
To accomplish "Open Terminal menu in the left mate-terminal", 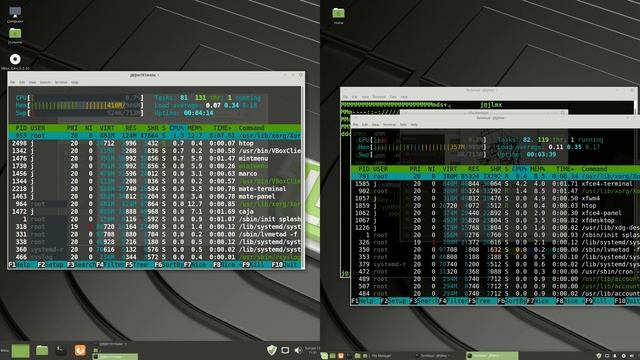I will [x=61, y=82].
